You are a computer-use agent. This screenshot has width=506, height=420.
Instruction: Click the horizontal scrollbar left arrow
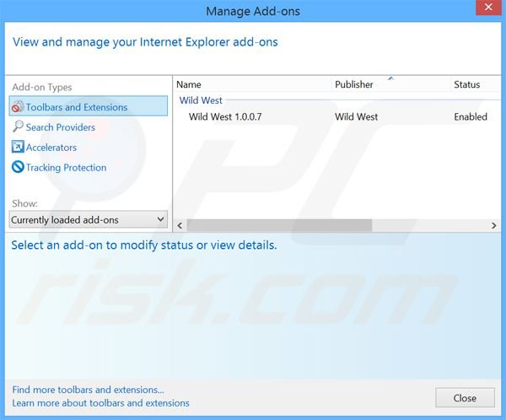(180, 225)
